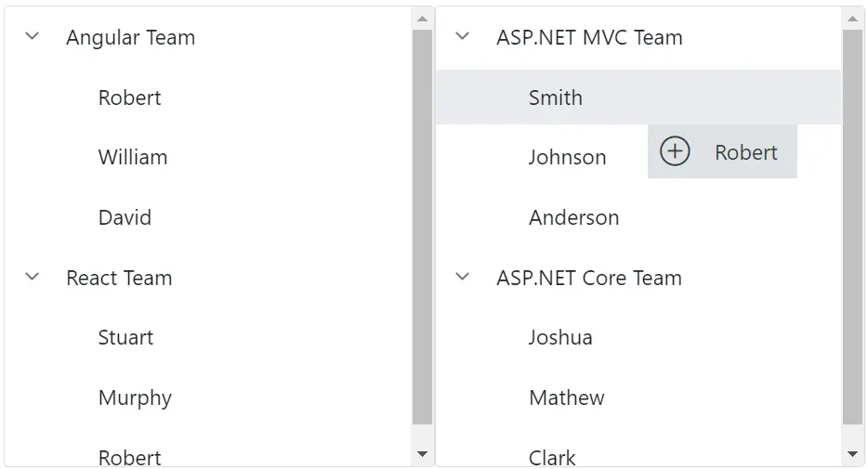This screenshot has height=469, width=868.
Task: Select Johnson under ASP.NET MVC Team
Action: coord(568,157)
